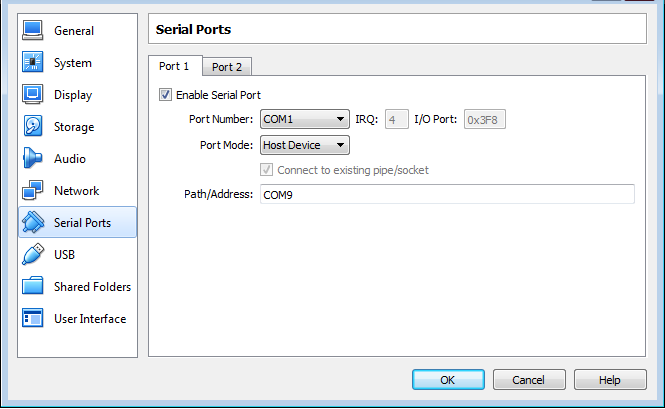The image size is (665, 409).
Task: Click the General monitor icon
Action: tap(33, 31)
